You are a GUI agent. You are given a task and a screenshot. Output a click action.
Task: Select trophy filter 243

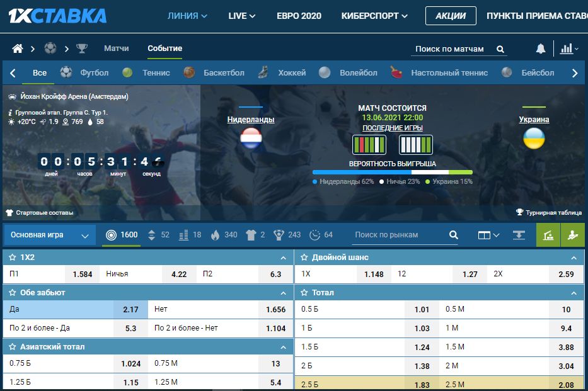tap(287, 235)
